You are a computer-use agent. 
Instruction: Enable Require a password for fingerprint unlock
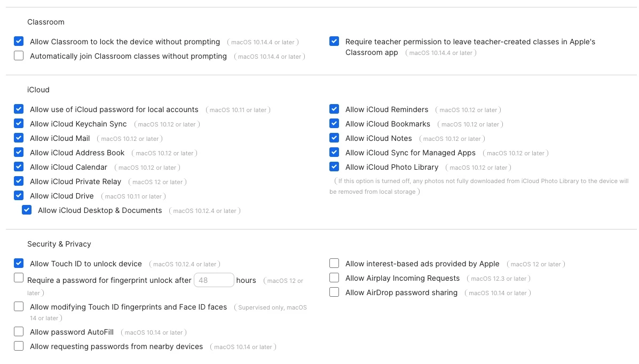(x=19, y=278)
